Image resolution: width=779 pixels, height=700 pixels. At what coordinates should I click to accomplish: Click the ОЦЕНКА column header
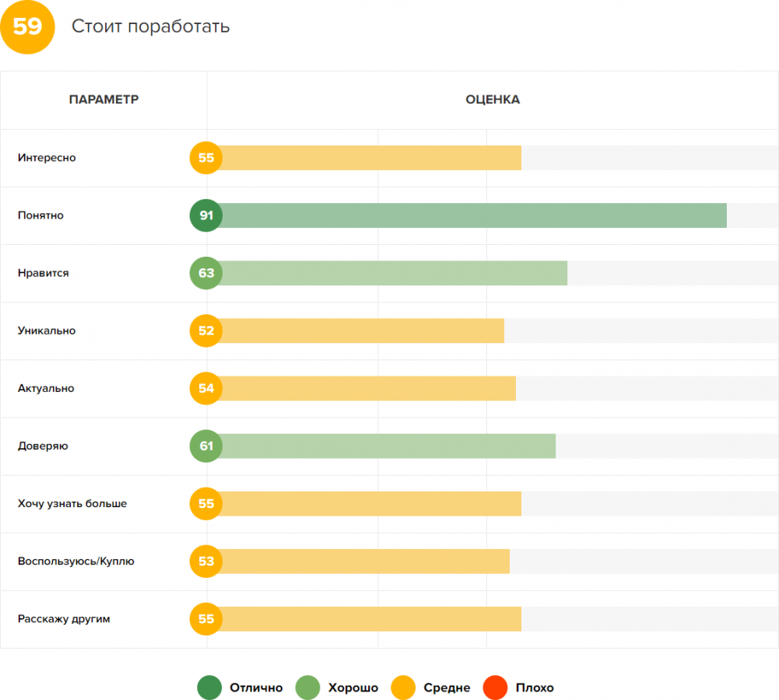(493, 100)
